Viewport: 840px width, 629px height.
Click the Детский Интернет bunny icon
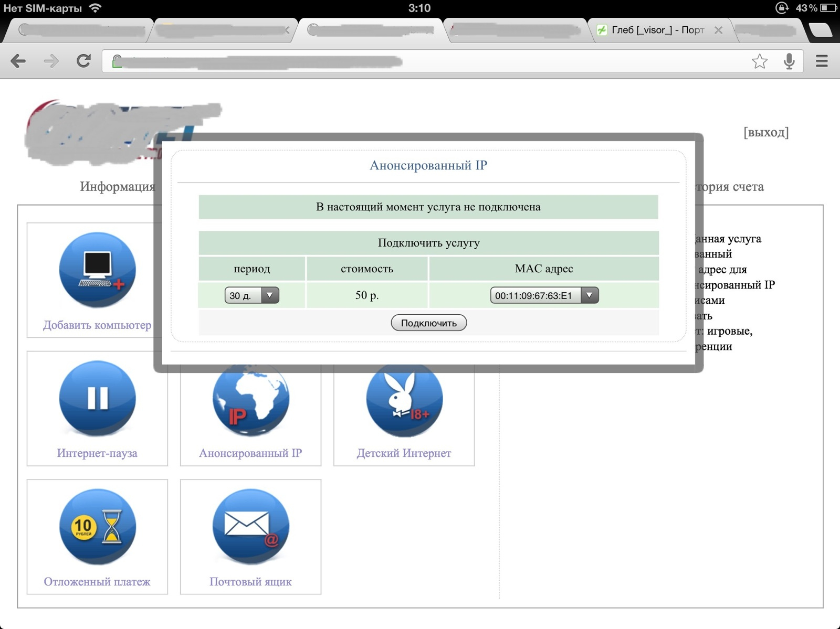[404, 400]
